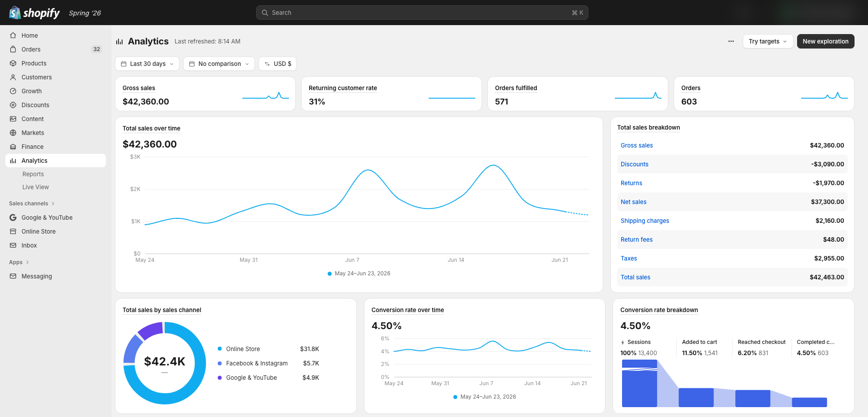Click the Finance bank icon

pos(13,147)
